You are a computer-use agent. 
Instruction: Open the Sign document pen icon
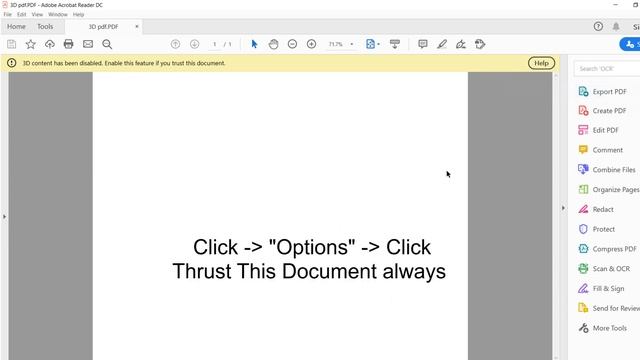point(461,44)
